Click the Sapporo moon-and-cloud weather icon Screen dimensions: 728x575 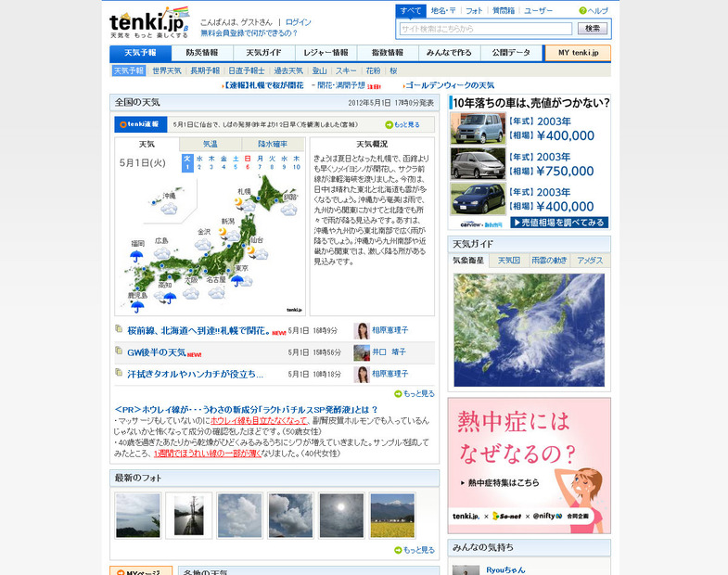click(245, 204)
